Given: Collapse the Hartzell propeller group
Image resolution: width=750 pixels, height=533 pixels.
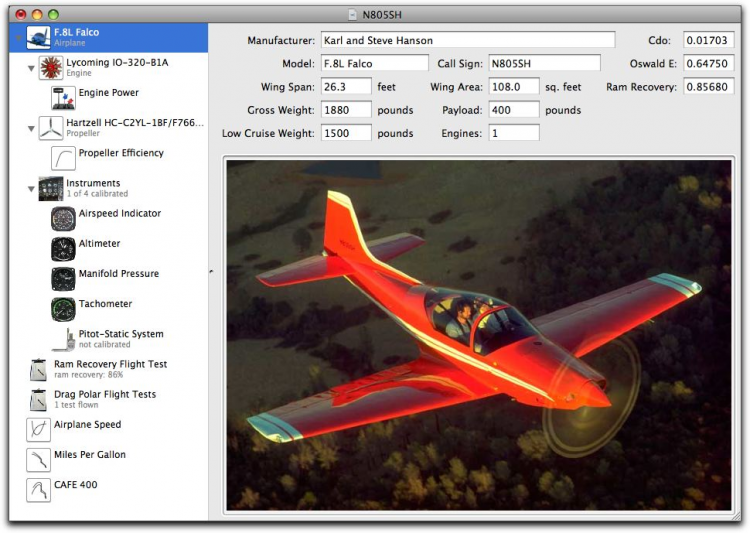Looking at the screenshot, I should (x=31, y=129).
